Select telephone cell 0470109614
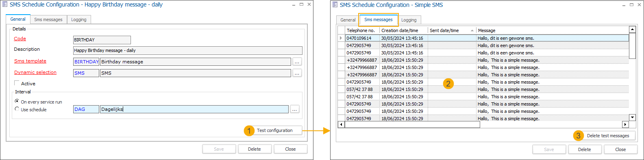This screenshot has width=644, height=160. click(x=362, y=38)
